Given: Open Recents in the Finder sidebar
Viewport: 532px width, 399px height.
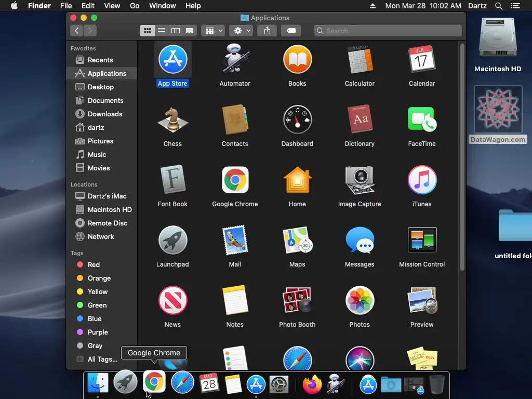Looking at the screenshot, I should 101,60.
